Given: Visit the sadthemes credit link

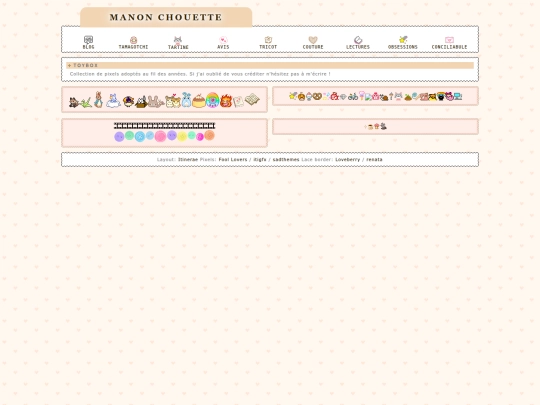Looking at the screenshot, I should (286, 159).
